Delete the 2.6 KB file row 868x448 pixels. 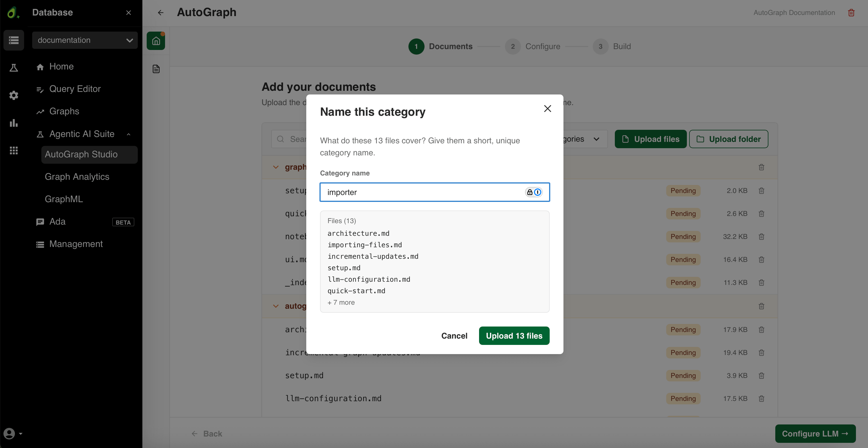click(761, 214)
